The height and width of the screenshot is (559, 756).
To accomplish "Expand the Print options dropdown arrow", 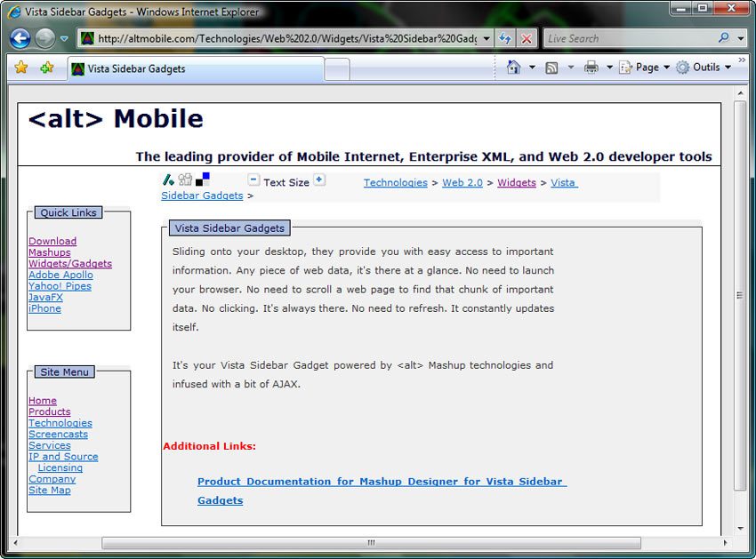I will coord(609,68).
